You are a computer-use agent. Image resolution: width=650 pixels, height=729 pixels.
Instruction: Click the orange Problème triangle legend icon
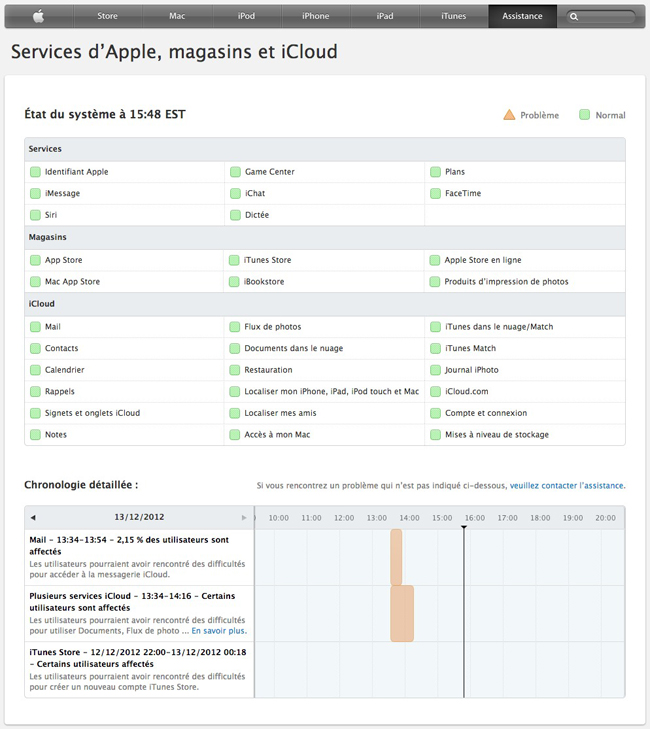tap(509, 114)
